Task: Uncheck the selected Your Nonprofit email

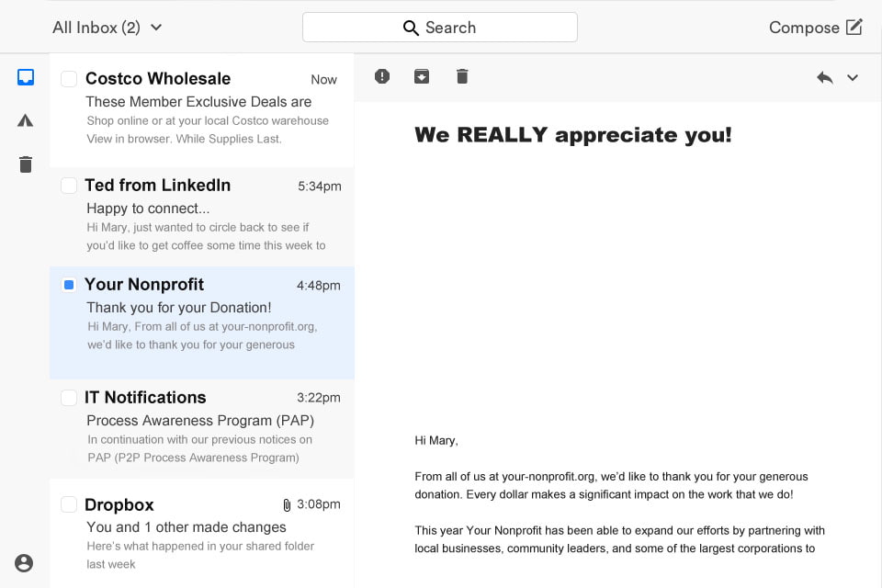Action: tap(69, 285)
